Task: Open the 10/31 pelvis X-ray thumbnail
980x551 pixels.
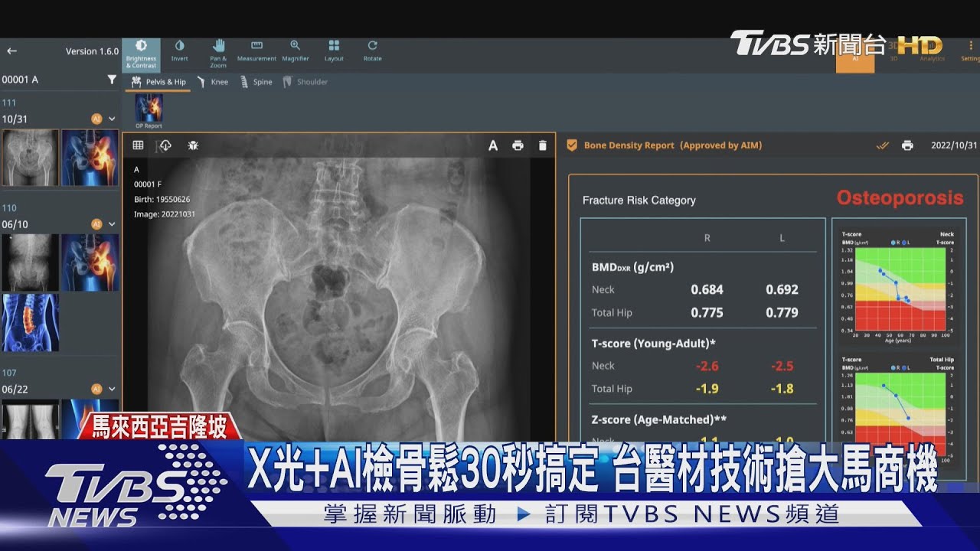Action: coord(30,158)
